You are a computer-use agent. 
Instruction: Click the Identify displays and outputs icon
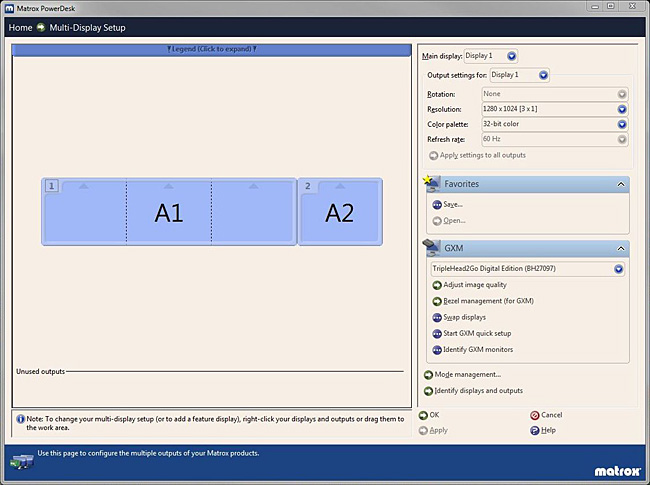pyautogui.click(x=428, y=391)
